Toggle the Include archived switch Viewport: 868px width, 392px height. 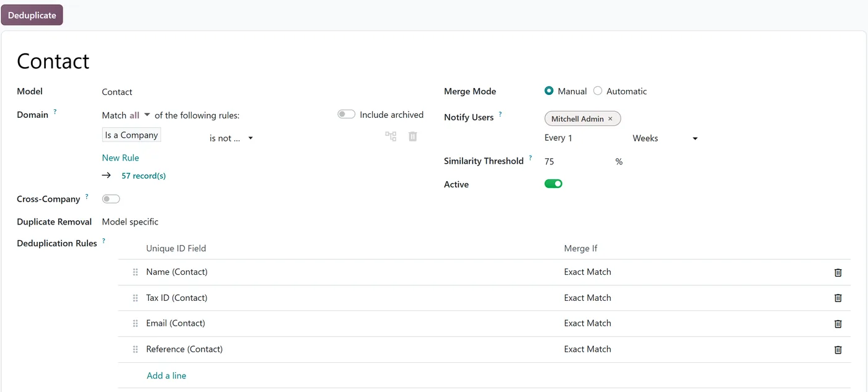pyautogui.click(x=347, y=114)
